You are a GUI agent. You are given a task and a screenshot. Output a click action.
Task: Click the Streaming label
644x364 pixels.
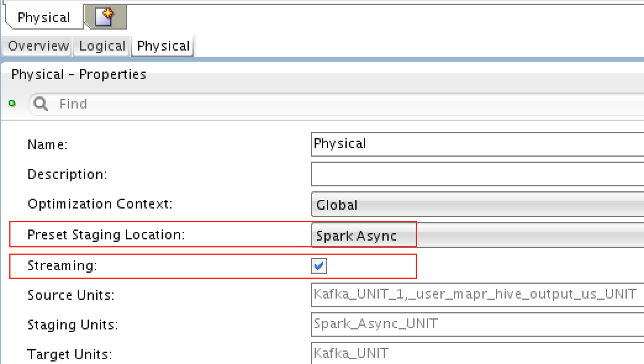tap(62, 266)
